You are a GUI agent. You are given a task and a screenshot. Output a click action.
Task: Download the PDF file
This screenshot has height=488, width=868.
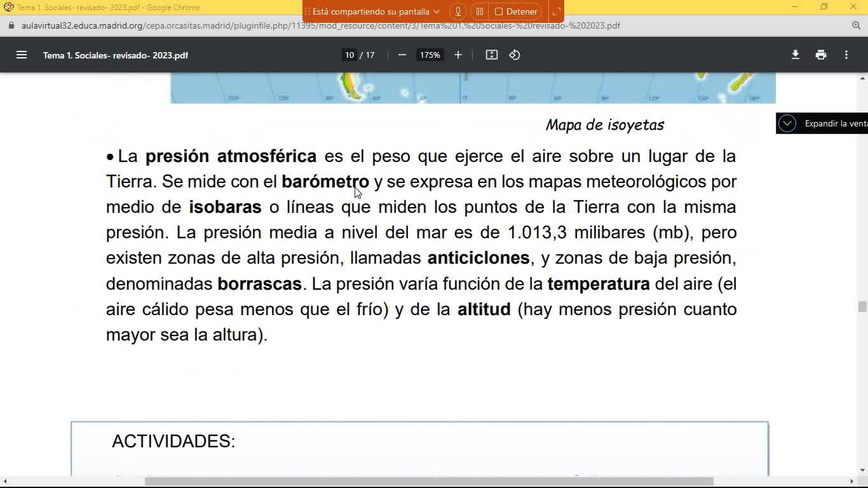click(x=796, y=55)
